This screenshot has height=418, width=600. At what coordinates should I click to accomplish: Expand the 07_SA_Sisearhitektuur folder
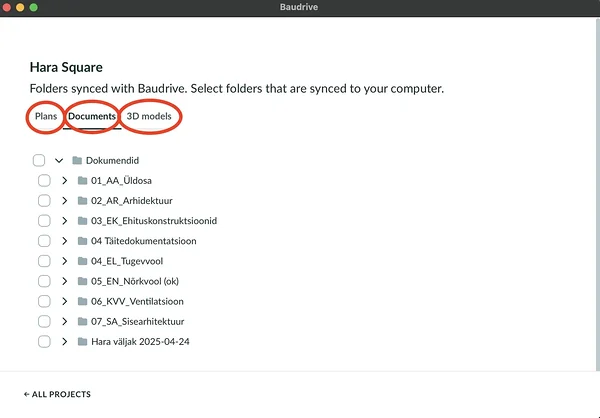tap(64, 321)
